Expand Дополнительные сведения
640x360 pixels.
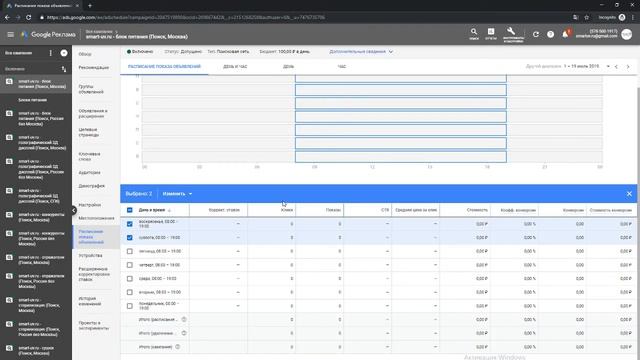point(361,52)
